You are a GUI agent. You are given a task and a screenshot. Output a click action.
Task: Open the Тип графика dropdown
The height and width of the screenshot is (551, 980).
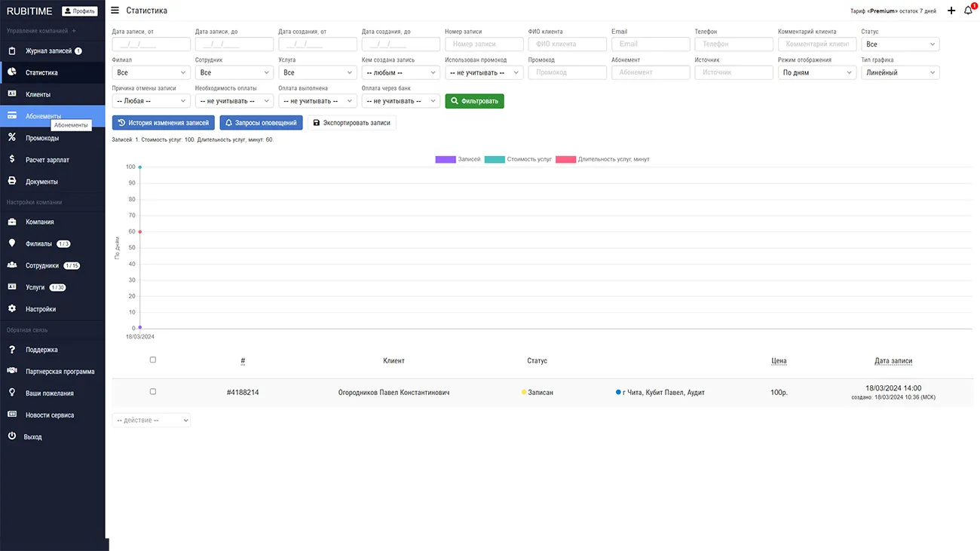tap(899, 73)
